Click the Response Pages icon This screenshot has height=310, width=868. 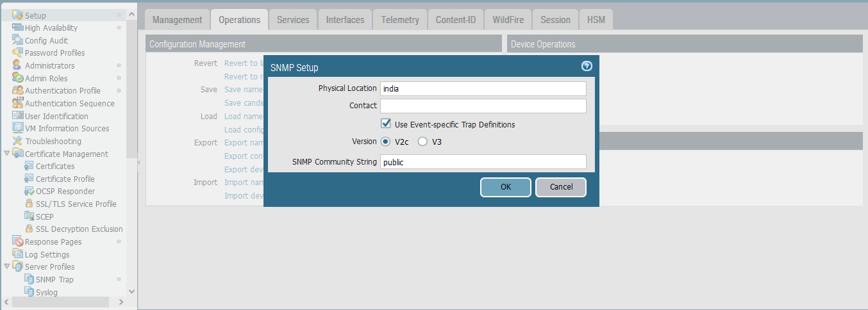[18, 241]
